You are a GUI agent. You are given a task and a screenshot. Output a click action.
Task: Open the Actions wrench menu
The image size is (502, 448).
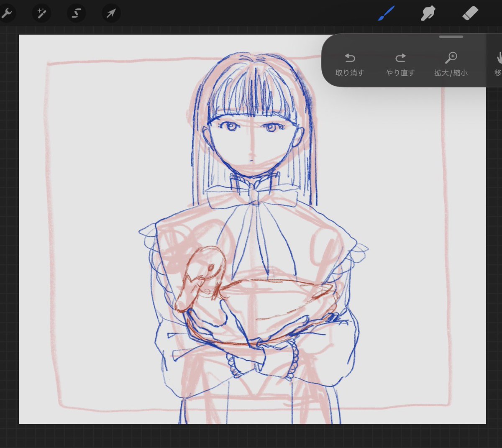[6, 13]
